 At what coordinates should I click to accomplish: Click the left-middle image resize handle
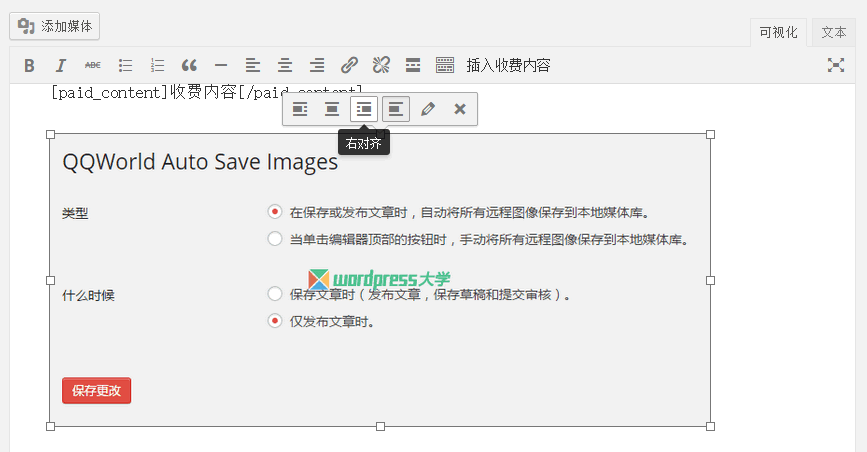[50, 280]
